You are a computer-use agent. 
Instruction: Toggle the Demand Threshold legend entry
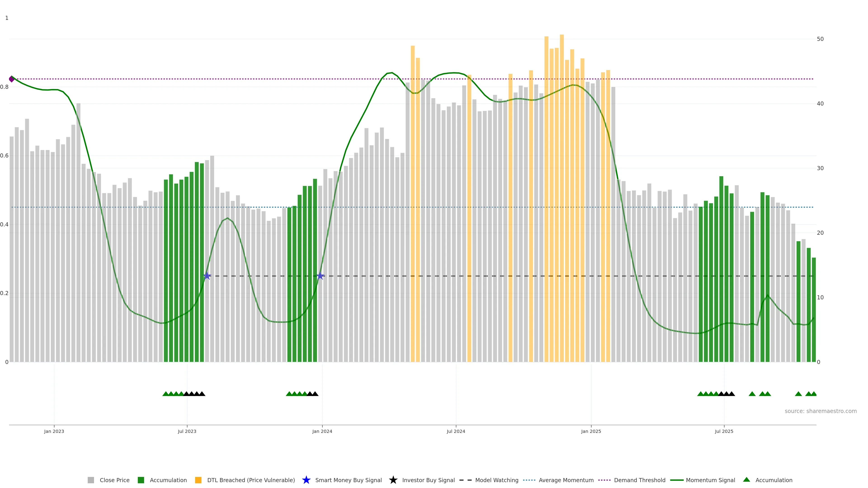coord(639,480)
